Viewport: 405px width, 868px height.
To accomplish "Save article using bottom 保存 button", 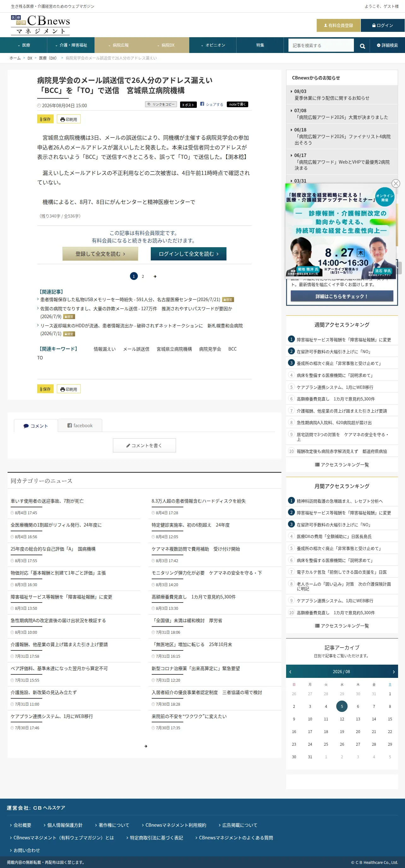I will click(x=45, y=389).
